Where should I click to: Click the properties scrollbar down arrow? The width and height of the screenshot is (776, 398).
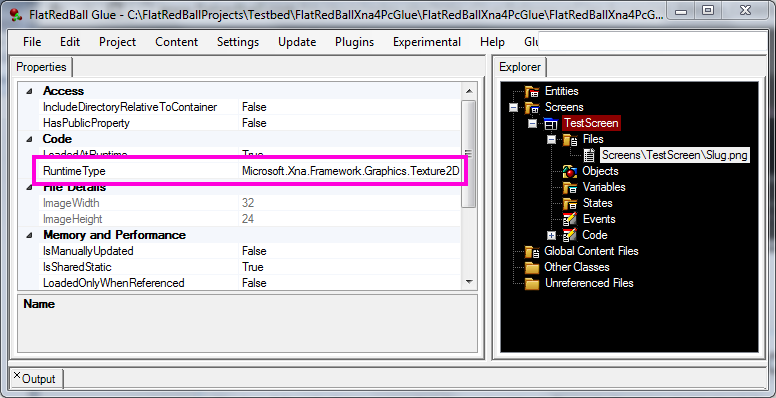469,282
